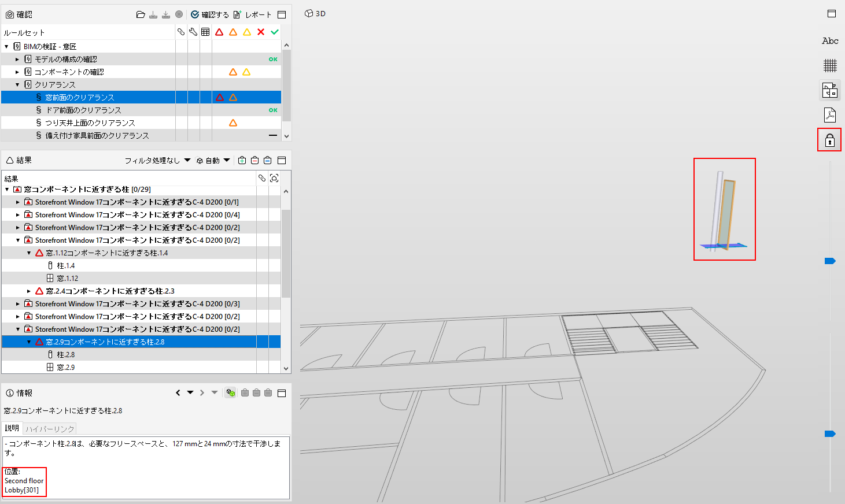Click the Abc text annotation tool in 3D view

click(830, 41)
